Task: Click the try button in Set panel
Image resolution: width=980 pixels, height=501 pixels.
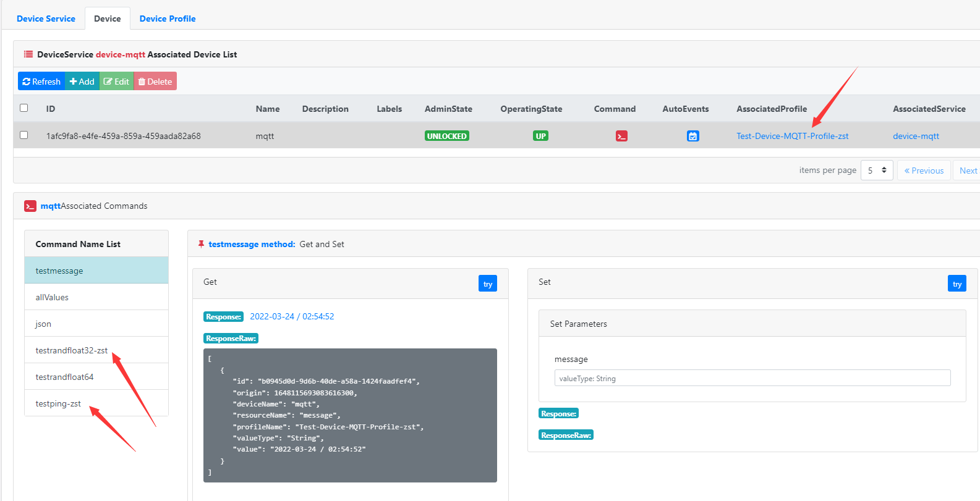Action: click(957, 284)
